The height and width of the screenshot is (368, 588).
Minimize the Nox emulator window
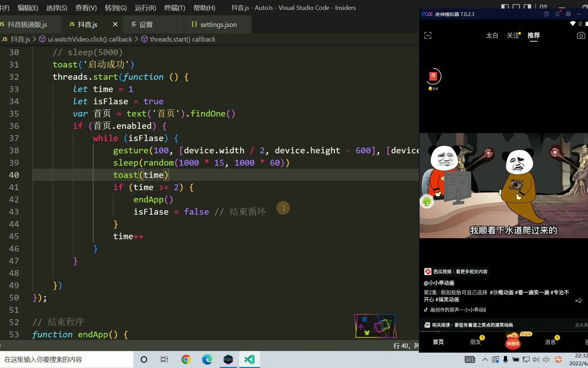pyautogui.click(x=579, y=14)
